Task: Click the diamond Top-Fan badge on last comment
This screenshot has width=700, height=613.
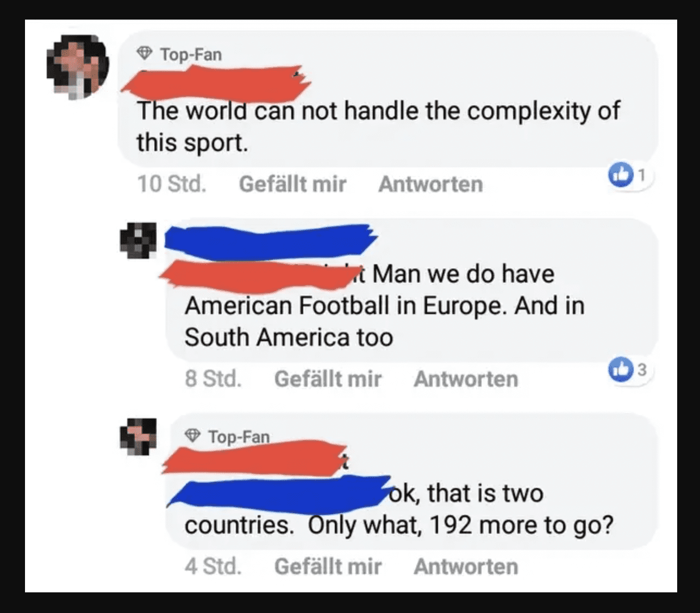Action: pos(192,436)
